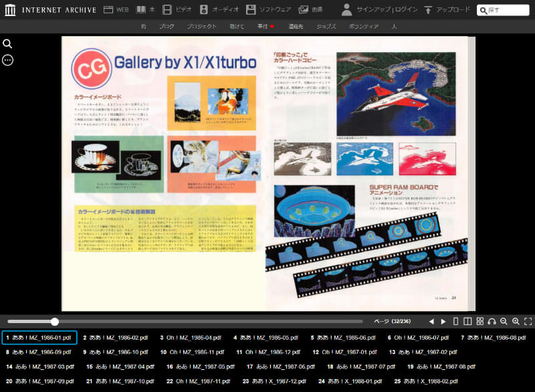Open file 3 Oh! MZ_1986-04.pdf
The height and width of the screenshot is (392, 535).
[x=191, y=338]
